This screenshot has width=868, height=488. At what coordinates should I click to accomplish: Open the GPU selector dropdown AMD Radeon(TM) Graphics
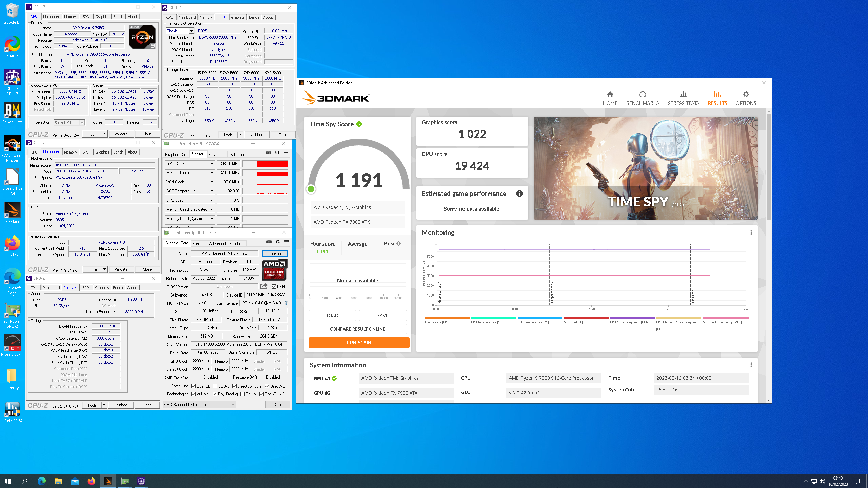pyautogui.click(x=199, y=404)
